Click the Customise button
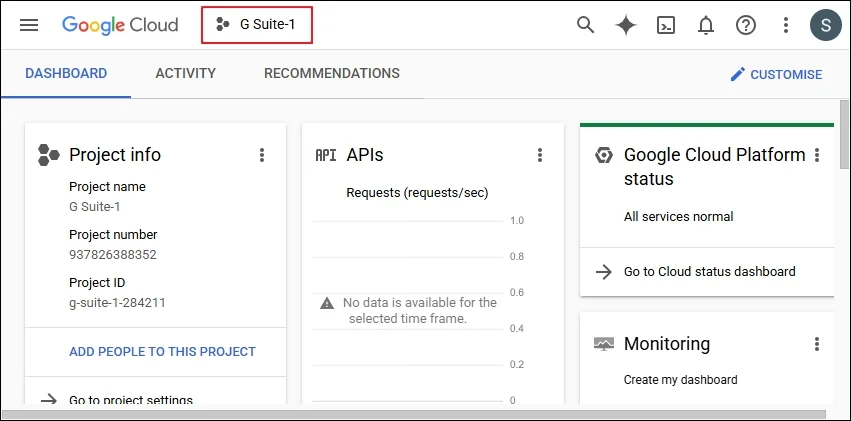Image resolution: width=851 pixels, height=421 pixels. click(776, 74)
